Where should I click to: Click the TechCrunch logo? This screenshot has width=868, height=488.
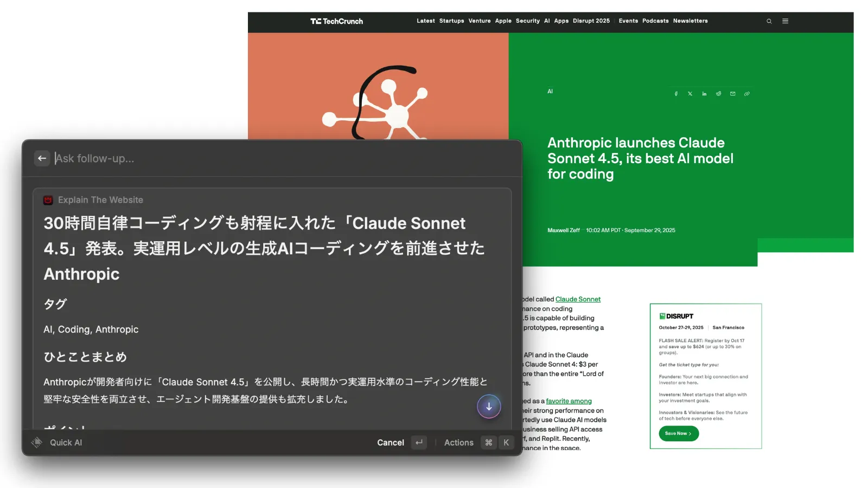click(x=336, y=21)
